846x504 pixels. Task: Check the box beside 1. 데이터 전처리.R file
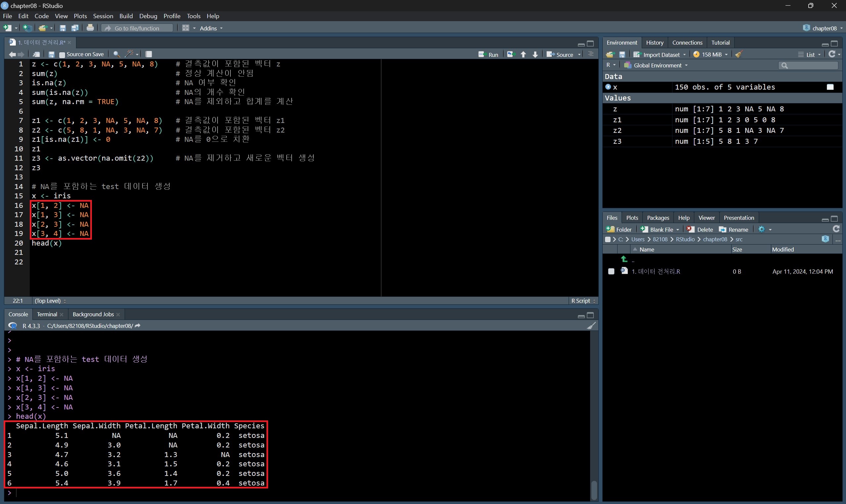point(611,271)
